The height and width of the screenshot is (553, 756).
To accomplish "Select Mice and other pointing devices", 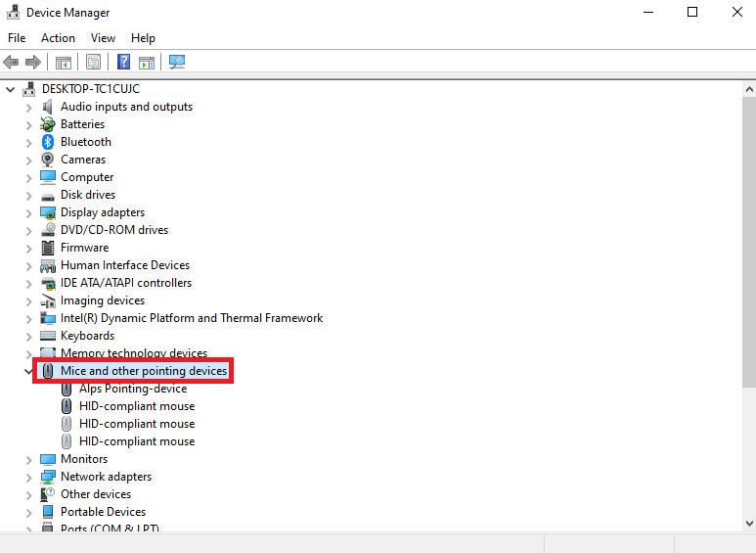I will (x=144, y=371).
